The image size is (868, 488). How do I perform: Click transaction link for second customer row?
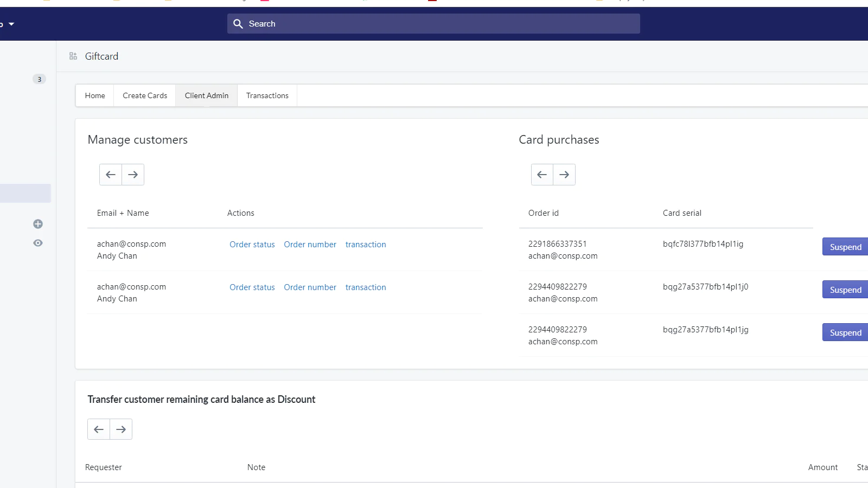[366, 287]
